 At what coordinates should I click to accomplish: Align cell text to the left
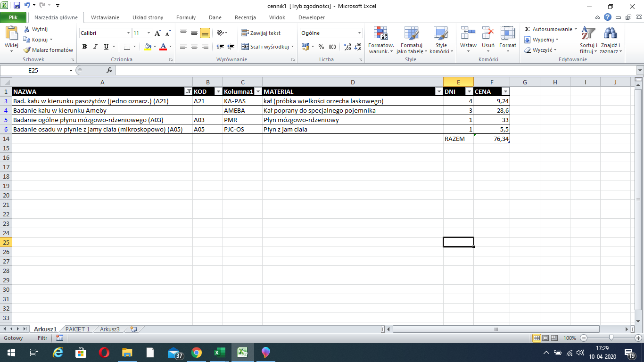tap(183, 47)
